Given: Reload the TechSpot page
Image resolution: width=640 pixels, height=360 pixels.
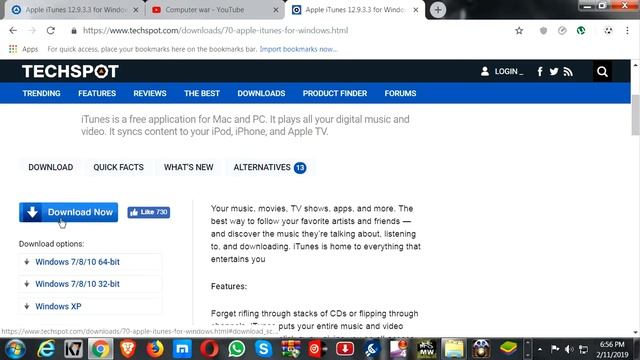Looking at the screenshot, I should tap(51, 31).
